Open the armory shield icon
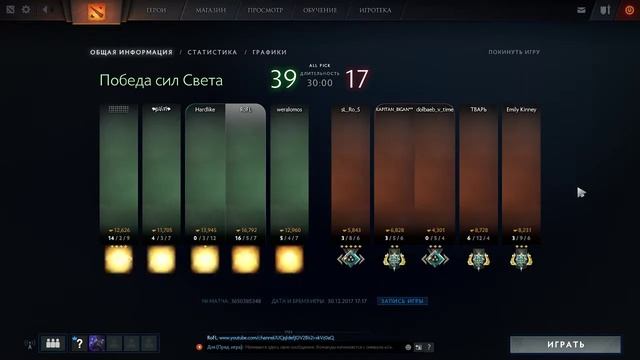Screen dimensions: 640x360 605,10
